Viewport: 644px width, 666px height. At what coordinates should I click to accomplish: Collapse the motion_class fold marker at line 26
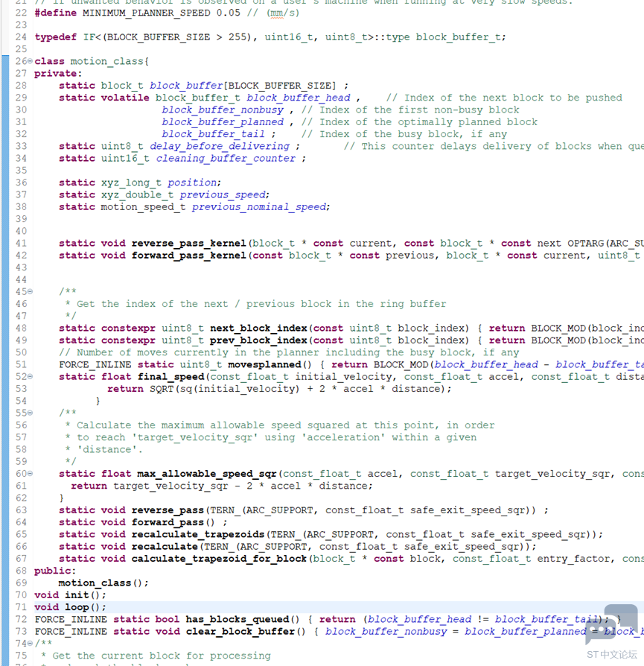pyautogui.click(x=30, y=61)
